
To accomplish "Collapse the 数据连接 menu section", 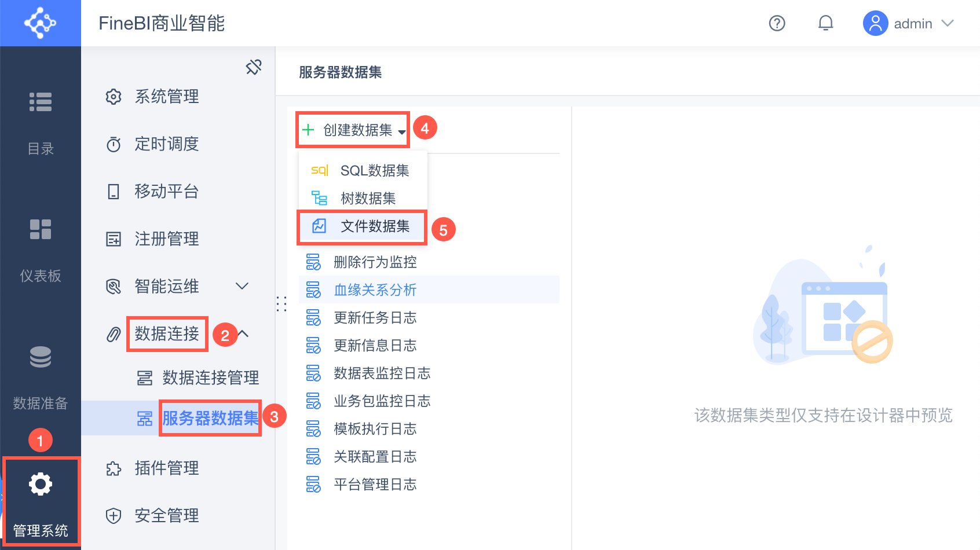I will [x=243, y=333].
